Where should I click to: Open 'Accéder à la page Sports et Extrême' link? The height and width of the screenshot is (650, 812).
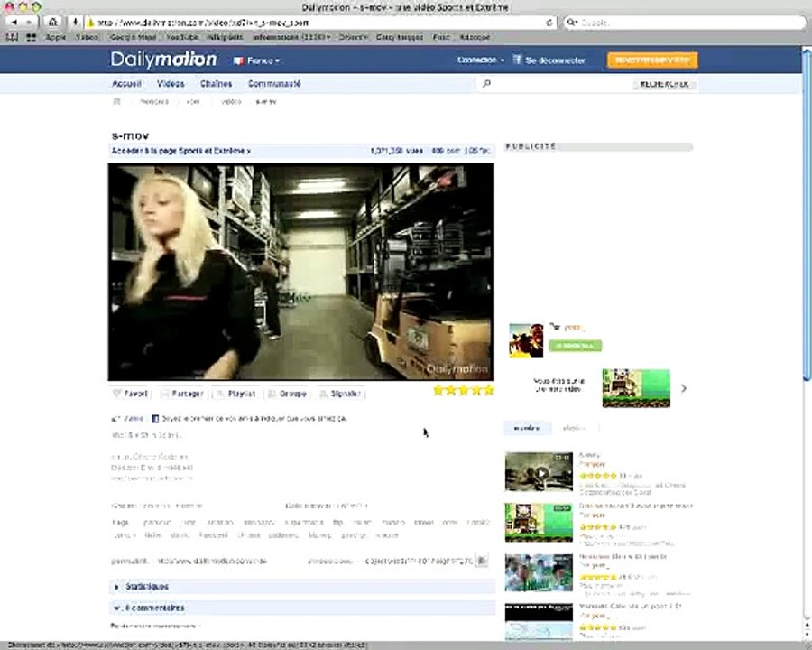[x=181, y=151]
